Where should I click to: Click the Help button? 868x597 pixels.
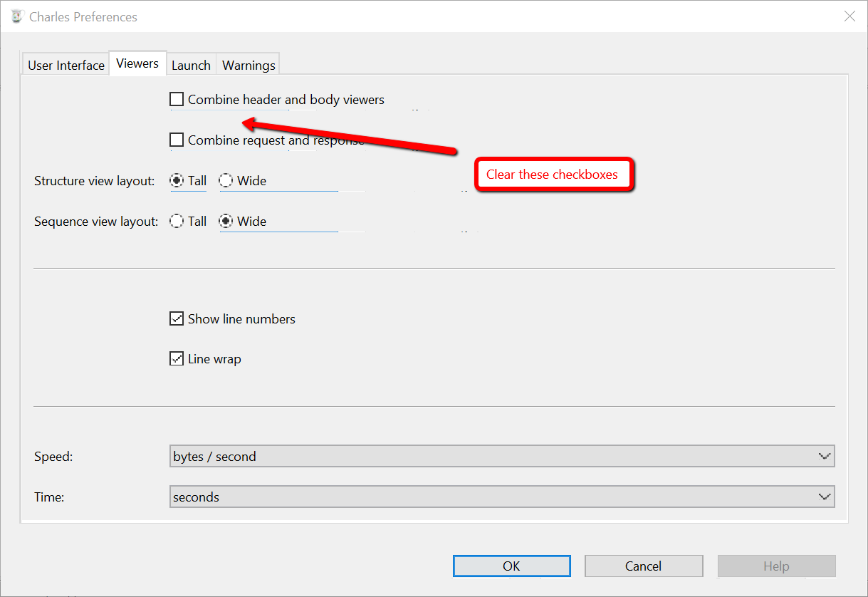pyautogui.click(x=776, y=566)
